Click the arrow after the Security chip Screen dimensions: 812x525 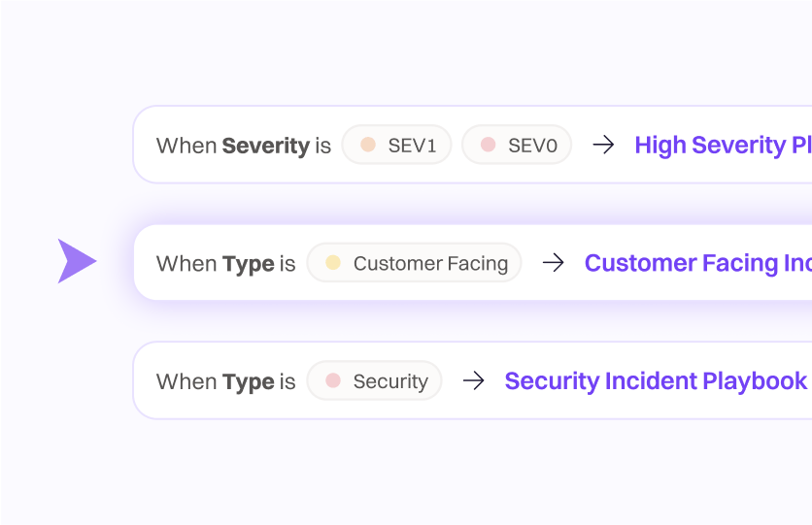point(473,381)
